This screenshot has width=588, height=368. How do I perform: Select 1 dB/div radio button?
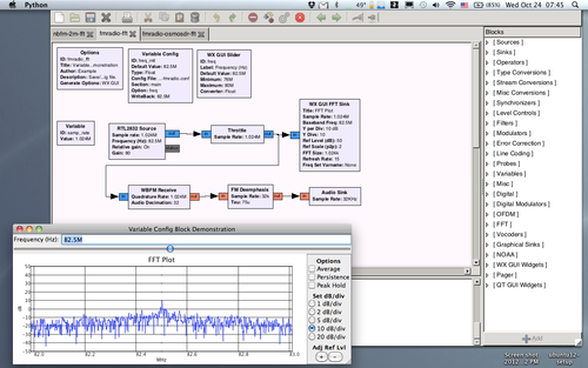pos(312,303)
